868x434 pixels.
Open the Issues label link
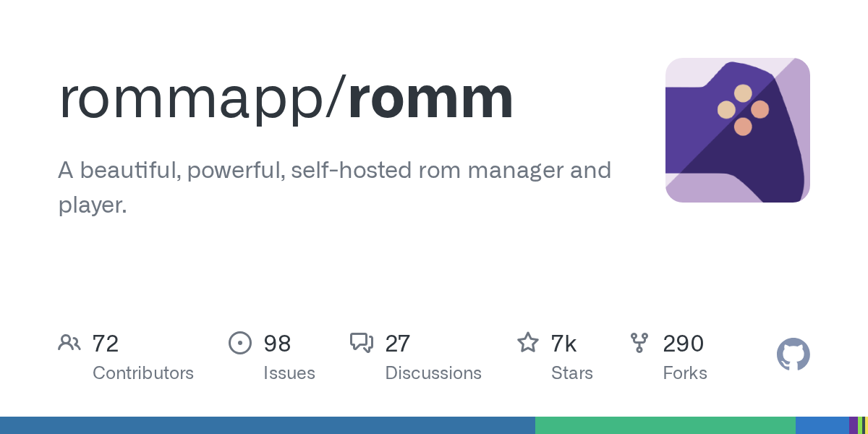click(x=289, y=373)
